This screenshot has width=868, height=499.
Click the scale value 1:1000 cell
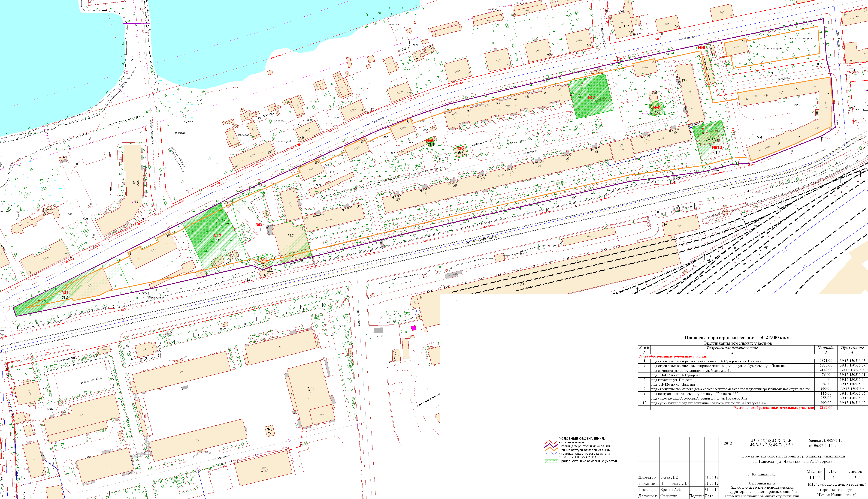coord(815,478)
